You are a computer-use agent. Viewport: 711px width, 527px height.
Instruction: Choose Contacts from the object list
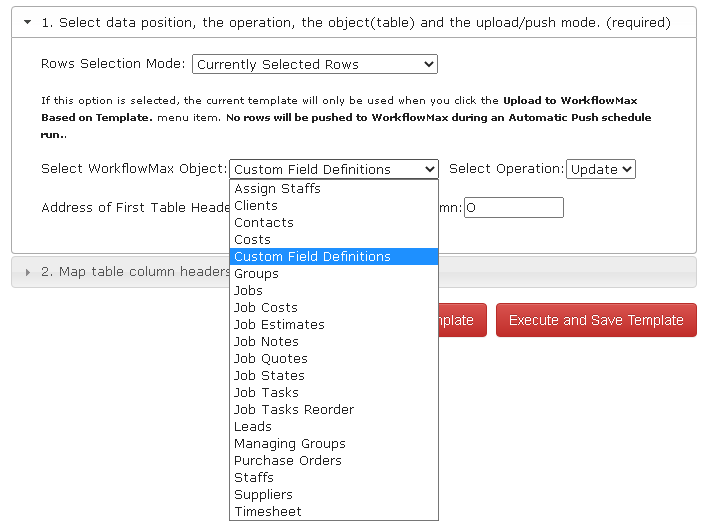(x=334, y=223)
